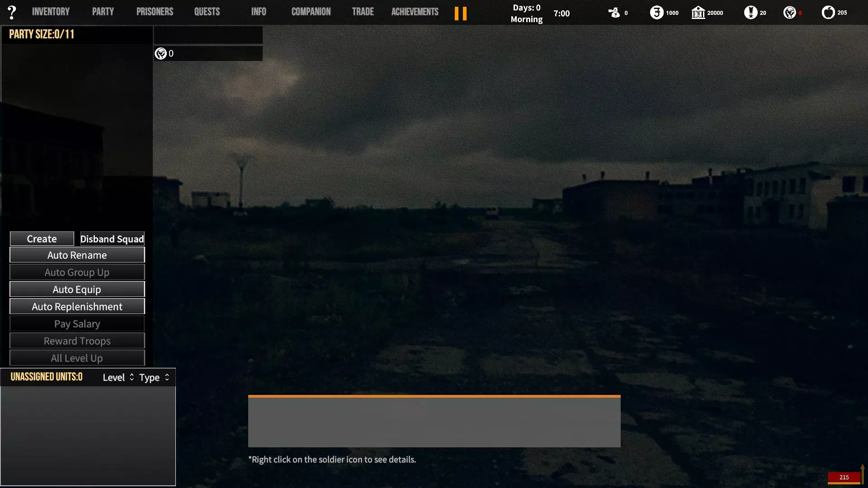Click the Disband Squad button
The height and width of the screenshot is (488, 868).
[x=112, y=239]
